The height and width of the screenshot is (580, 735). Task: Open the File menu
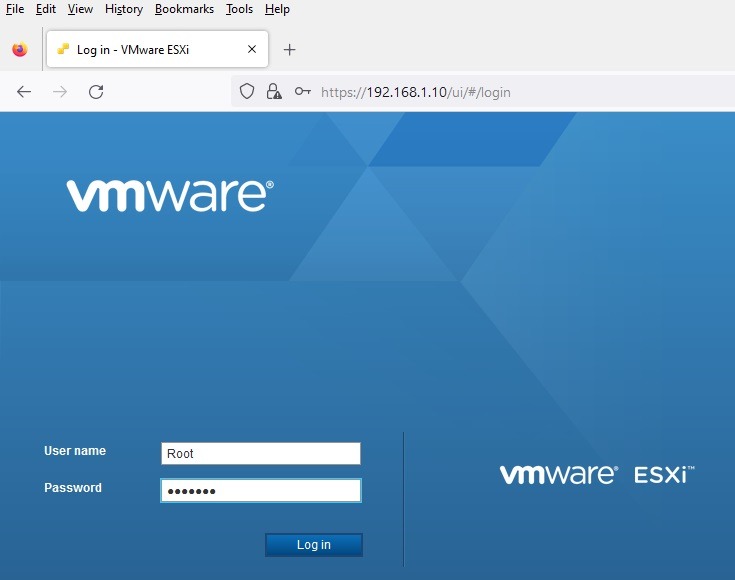click(15, 9)
